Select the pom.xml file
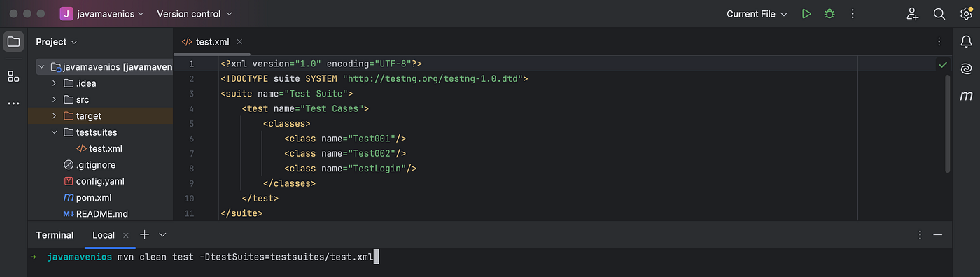 point(101,197)
